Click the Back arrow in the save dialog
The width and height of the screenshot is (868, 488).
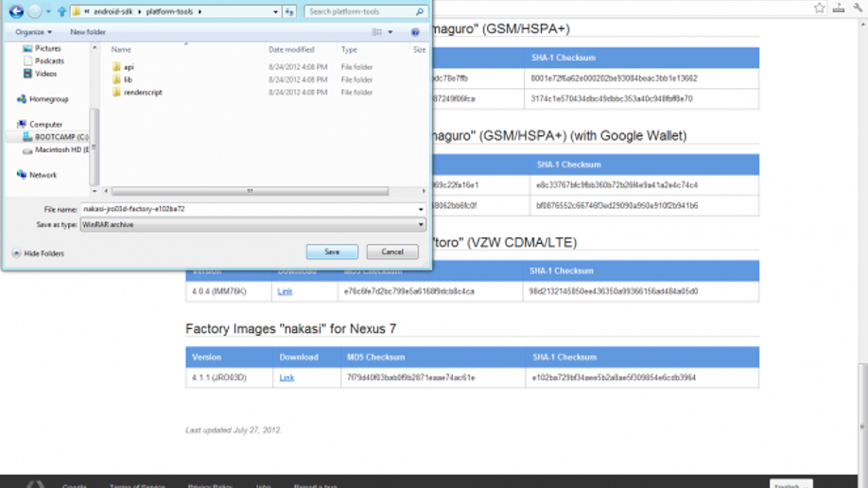click(x=16, y=12)
